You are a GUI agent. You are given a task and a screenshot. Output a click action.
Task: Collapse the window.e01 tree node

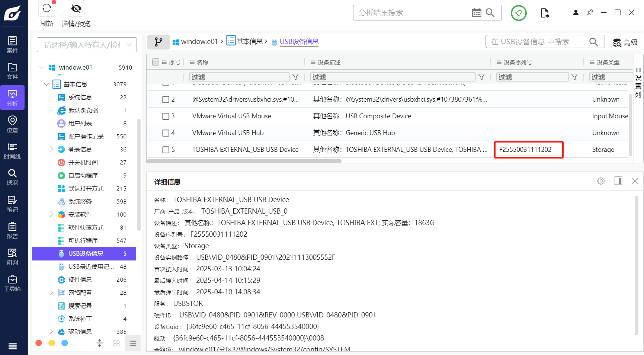pos(42,67)
